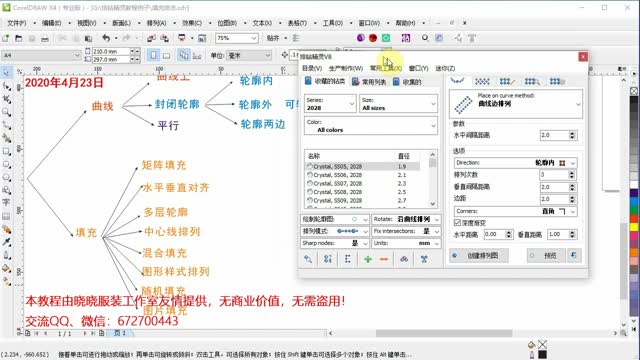Screen dimensions: 640x360
Task: Select the Pick tool in the toolbox
Action: click(6, 73)
